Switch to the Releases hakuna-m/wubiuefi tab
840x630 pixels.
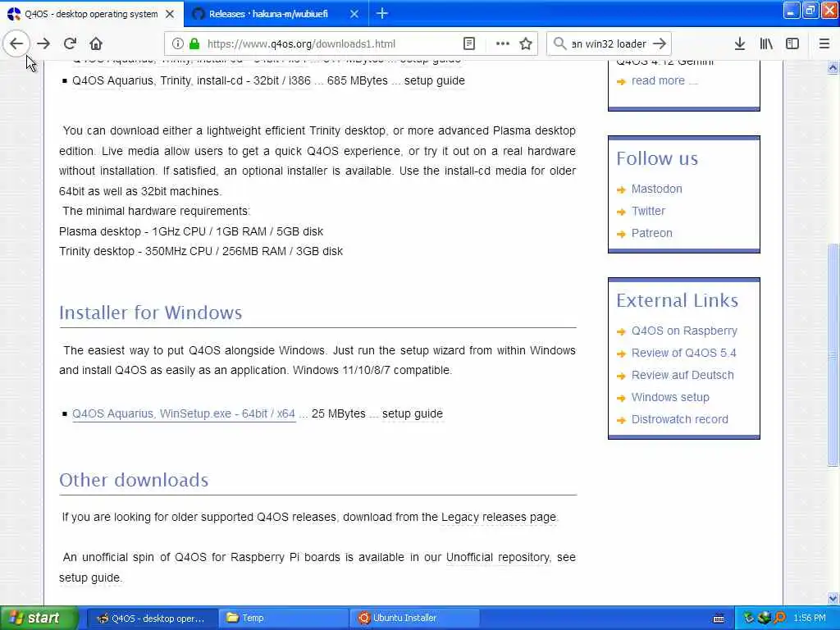pyautogui.click(x=268, y=14)
